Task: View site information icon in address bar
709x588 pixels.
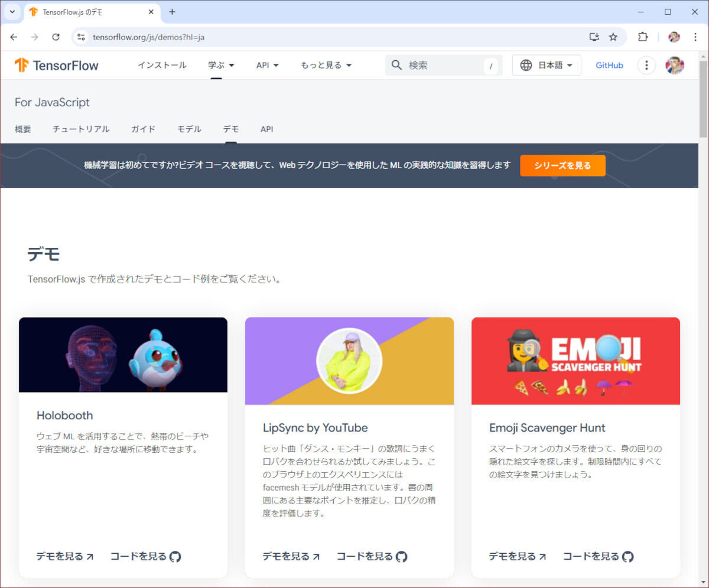Action: 82,37
